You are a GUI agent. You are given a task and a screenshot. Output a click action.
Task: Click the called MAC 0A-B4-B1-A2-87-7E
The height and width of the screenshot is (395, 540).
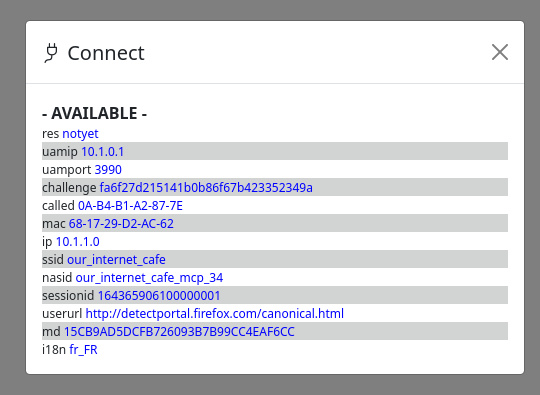point(130,206)
